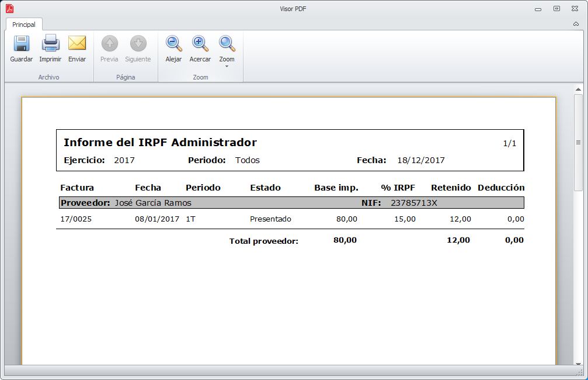This screenshot has height=380, width=588.
Task: Click the vertical scrollbar thumb
Action: coord(578,142)
